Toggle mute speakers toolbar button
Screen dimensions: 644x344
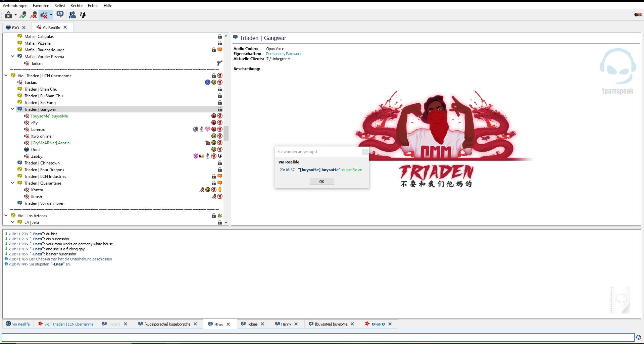(44, 15)
